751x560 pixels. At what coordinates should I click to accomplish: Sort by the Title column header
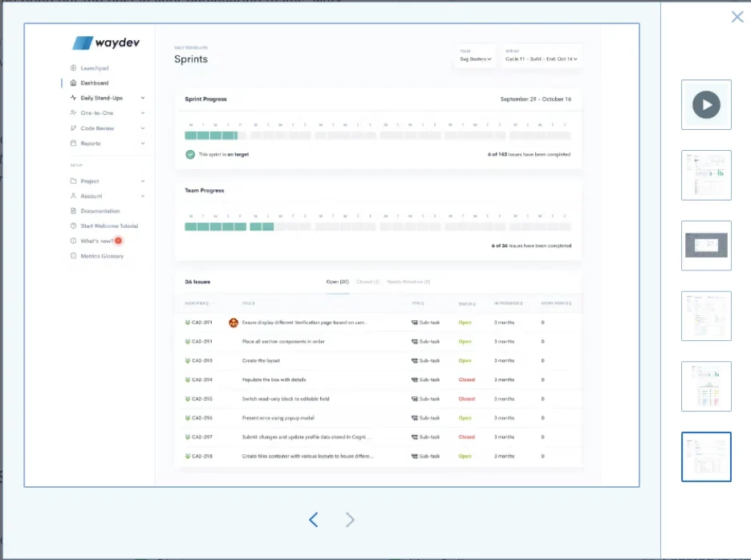click(248, 303)
